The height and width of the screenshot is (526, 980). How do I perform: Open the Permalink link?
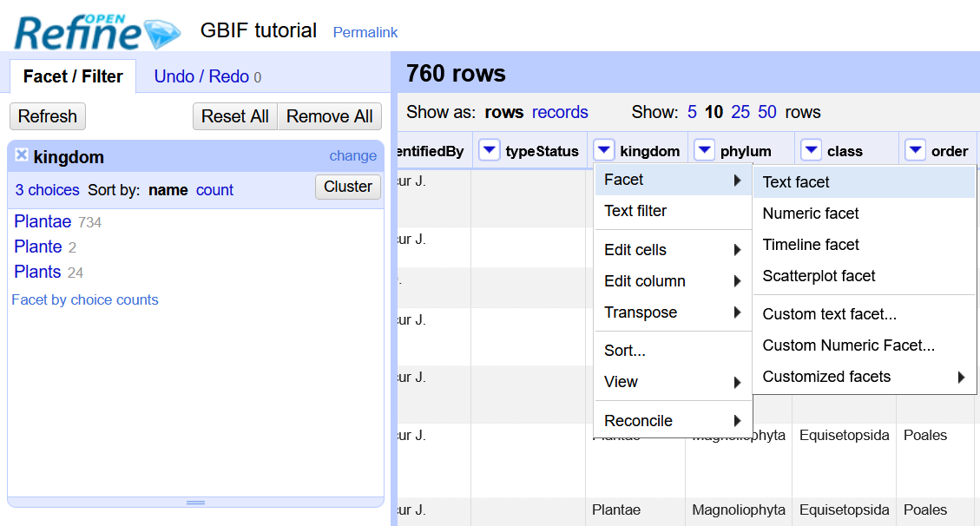tap(365, 32)
